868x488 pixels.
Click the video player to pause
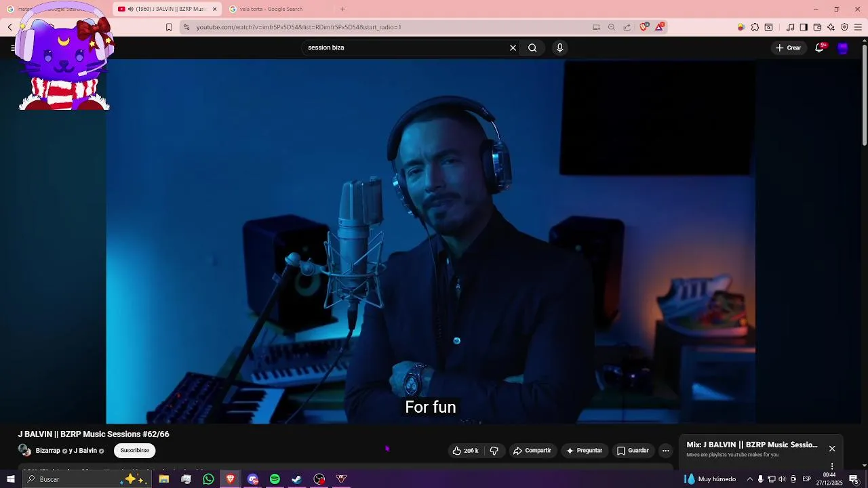coord(431,241)
